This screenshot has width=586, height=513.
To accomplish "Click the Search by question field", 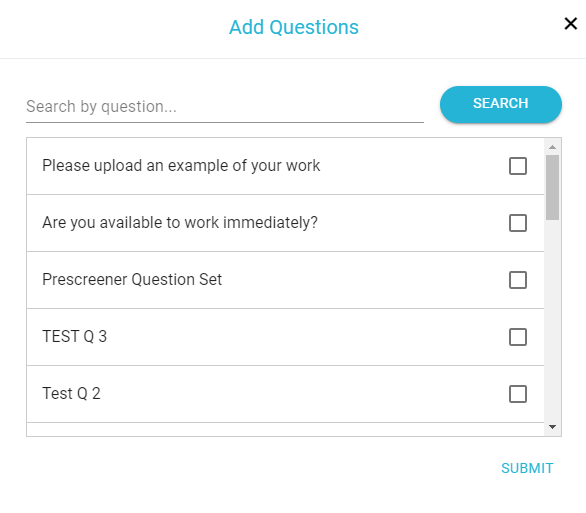I will [x=225, y=107].
